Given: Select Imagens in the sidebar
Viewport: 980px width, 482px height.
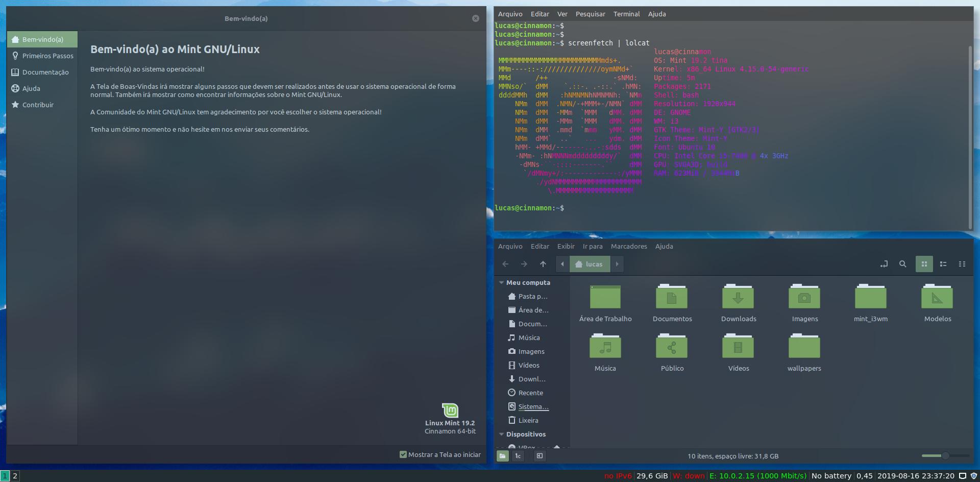Looking at the screenshot, I should coord(531,351).
